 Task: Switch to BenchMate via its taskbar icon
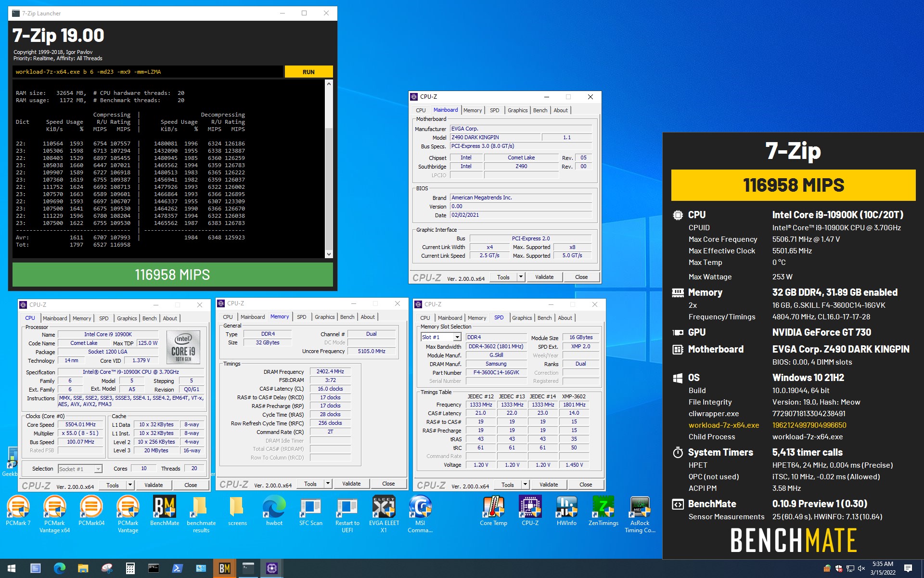point(224,568)
